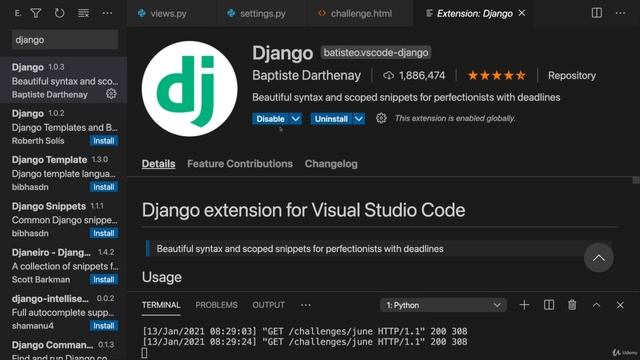Click the Django dj extension logo
Image resolution: width=640 pixels, height=360 pixels.
click(189, 89)
